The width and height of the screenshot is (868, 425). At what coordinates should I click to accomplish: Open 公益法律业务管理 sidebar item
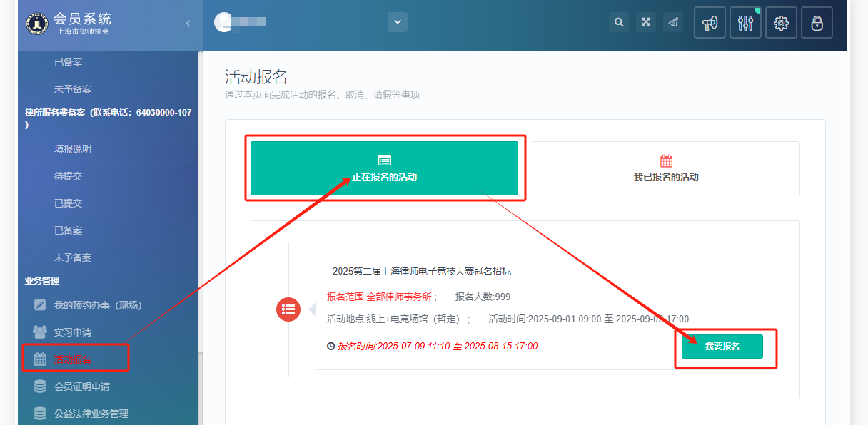tap(91, 414)
